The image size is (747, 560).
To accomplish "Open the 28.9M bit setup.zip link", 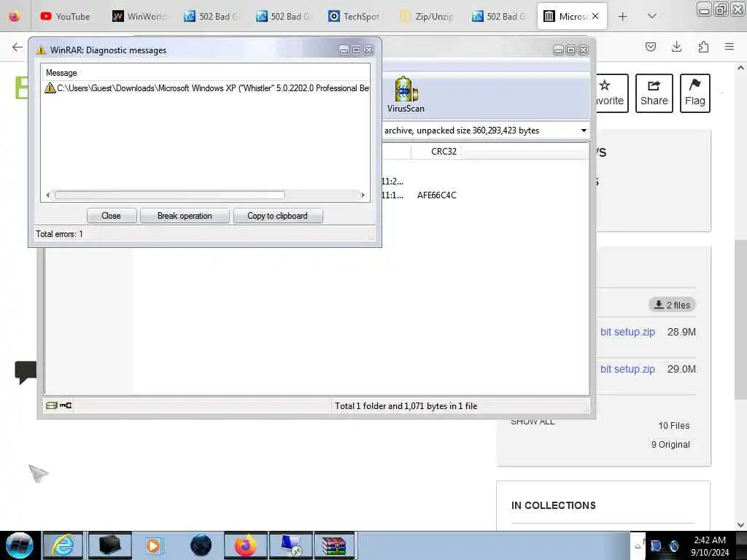I will pos(627,332).
